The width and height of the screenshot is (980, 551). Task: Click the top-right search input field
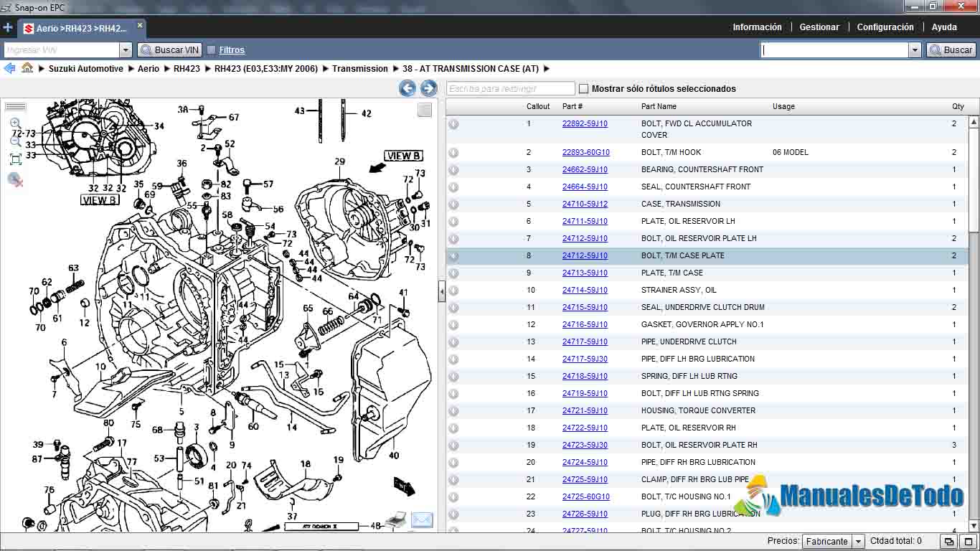coord(834,50)
